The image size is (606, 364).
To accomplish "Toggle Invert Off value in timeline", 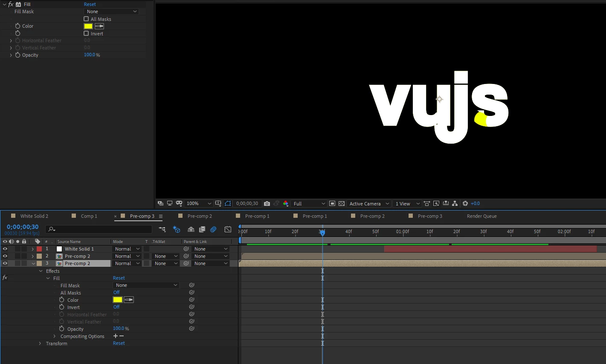I will pyautogui.click(x=116, y=307).
